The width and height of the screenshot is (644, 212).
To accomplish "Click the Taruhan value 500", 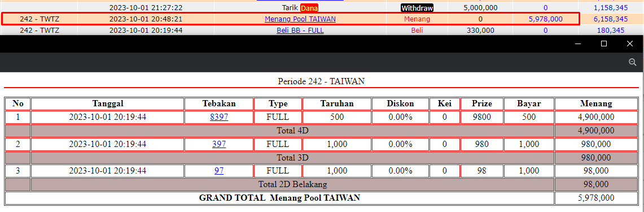I will (x=337, y=117).
